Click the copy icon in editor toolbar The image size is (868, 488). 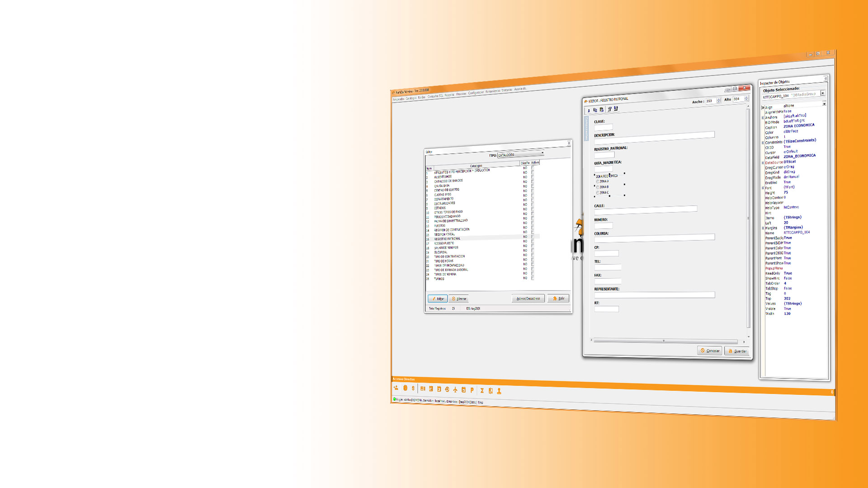click(x=595, y=110)
